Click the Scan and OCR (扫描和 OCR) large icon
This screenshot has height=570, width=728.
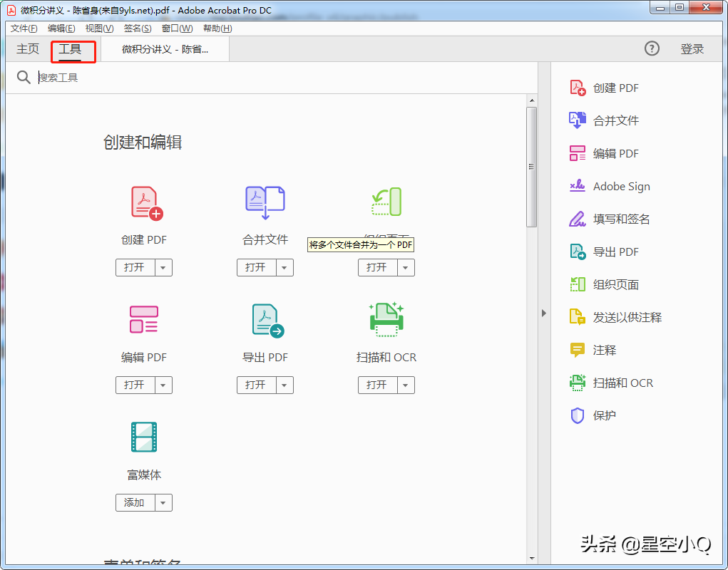pyautogui.click(x=386, y=319)
